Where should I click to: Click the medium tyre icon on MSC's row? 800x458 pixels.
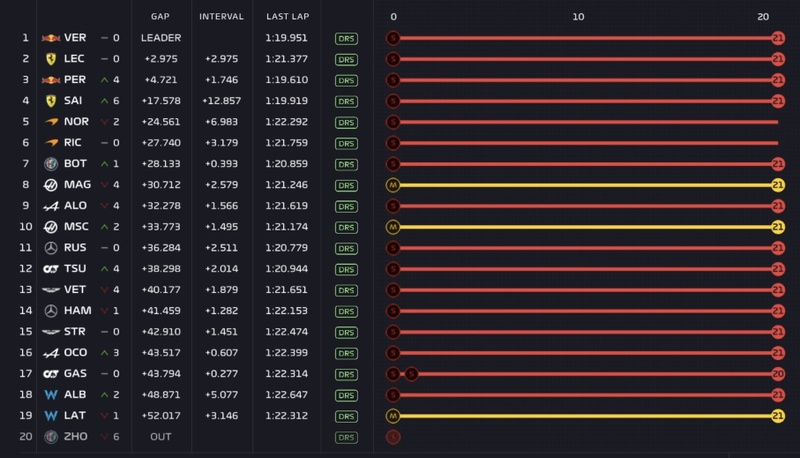(393, 227)
